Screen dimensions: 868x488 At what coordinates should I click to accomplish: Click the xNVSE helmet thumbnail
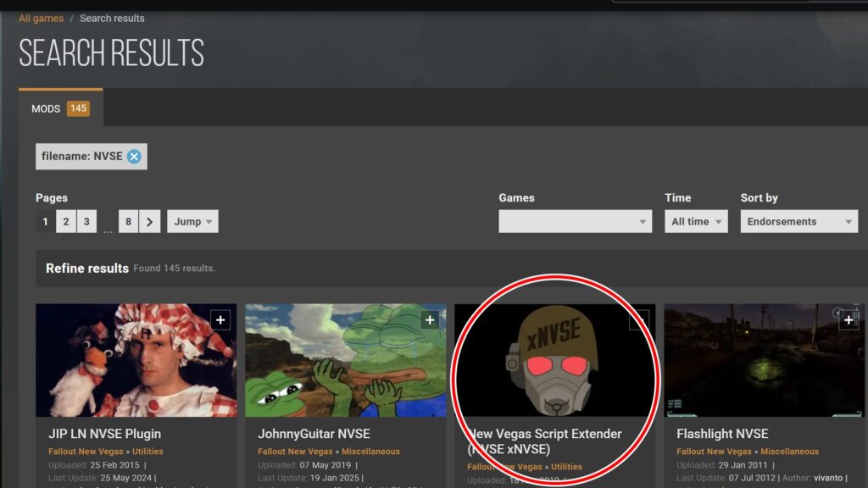pyautogui.click(x=554, y=360)
